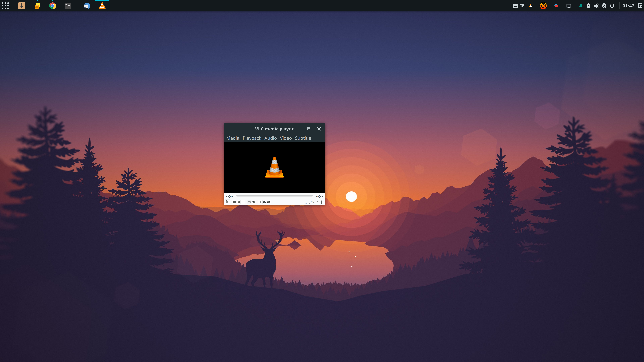644x362 pixels.
Task: Open the green notification bell
Action: [581, 6]
